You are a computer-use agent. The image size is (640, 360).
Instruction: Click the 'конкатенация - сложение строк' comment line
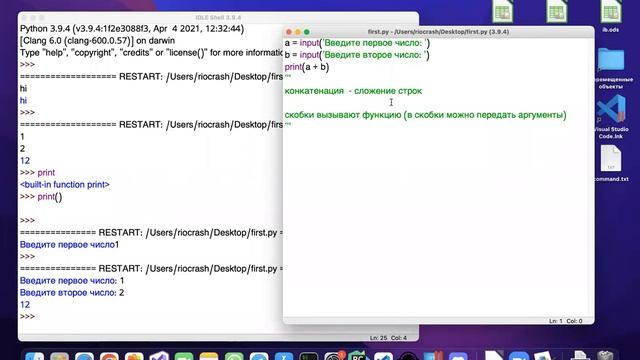tap(353, 91)
